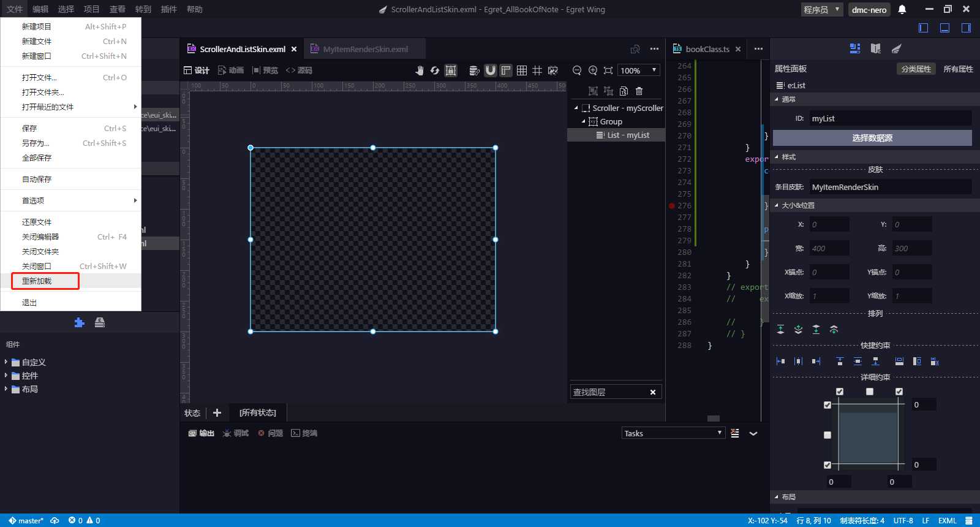Click the dmc-nero account button

coord(869,9)
